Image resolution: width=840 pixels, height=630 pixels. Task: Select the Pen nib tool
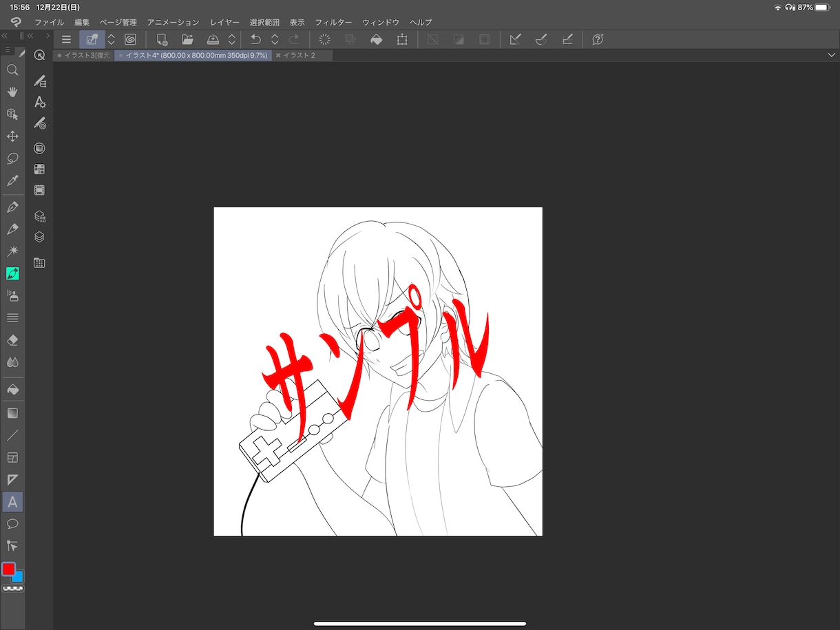click(x=12, y=207)
